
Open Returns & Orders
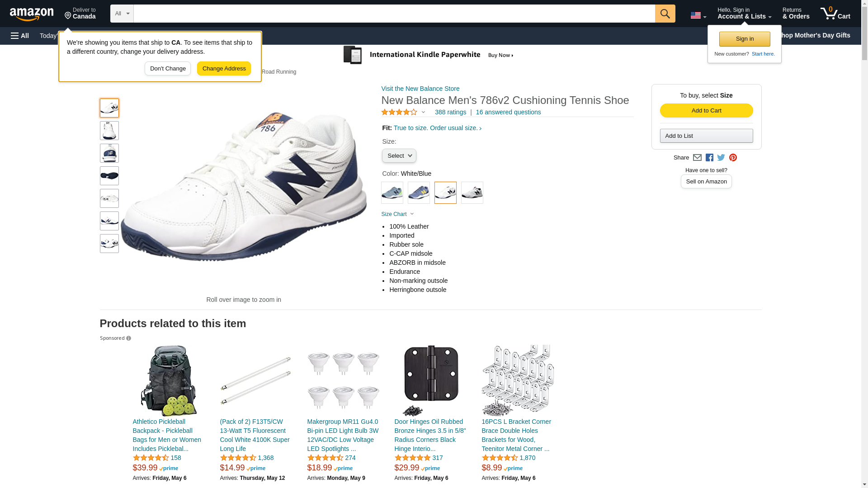coord(796,14)
